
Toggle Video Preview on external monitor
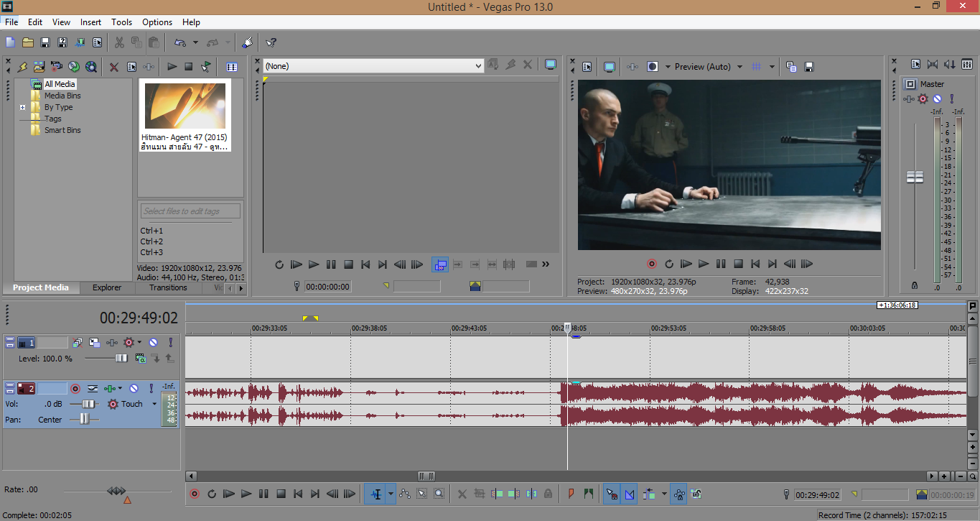[610, 67]
